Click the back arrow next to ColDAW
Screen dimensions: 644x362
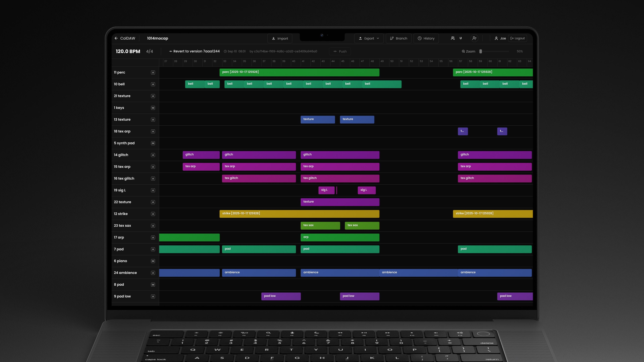click(116, 38)
